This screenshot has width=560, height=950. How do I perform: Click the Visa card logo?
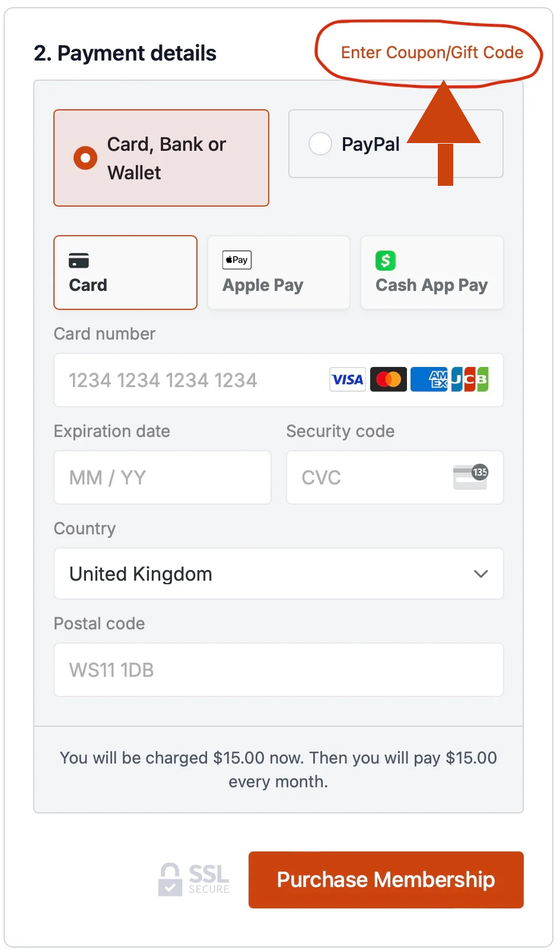[348, 379]
